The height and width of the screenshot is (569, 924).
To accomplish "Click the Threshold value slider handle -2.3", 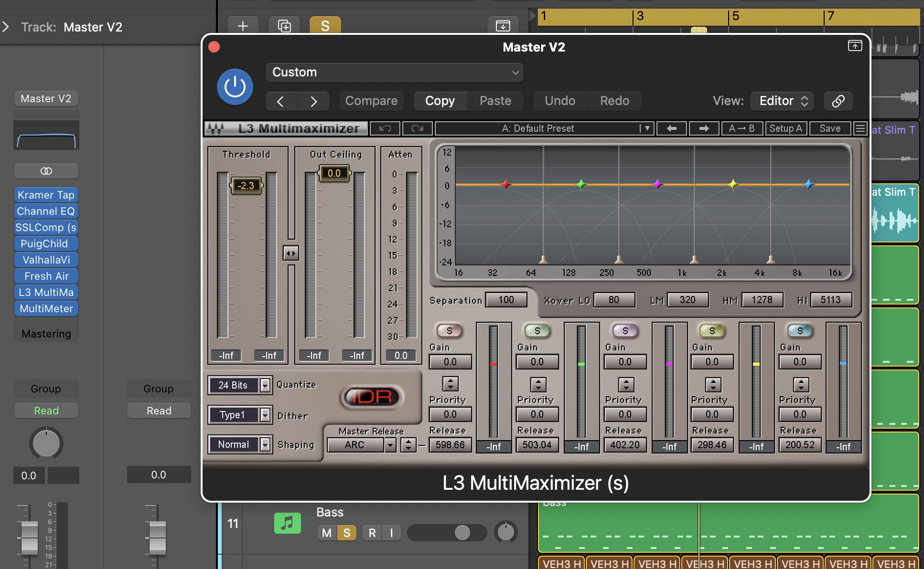I will tap(247, 186).
